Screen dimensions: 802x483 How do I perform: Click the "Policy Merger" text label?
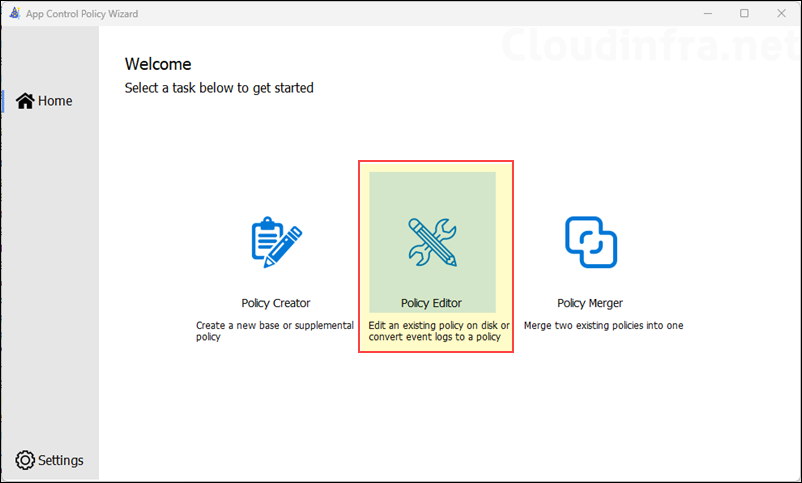tap(590, 303)
